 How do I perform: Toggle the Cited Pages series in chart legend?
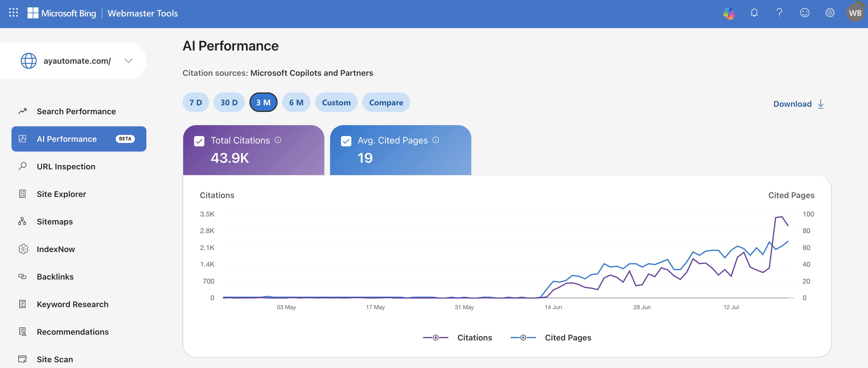pos(551,337)
